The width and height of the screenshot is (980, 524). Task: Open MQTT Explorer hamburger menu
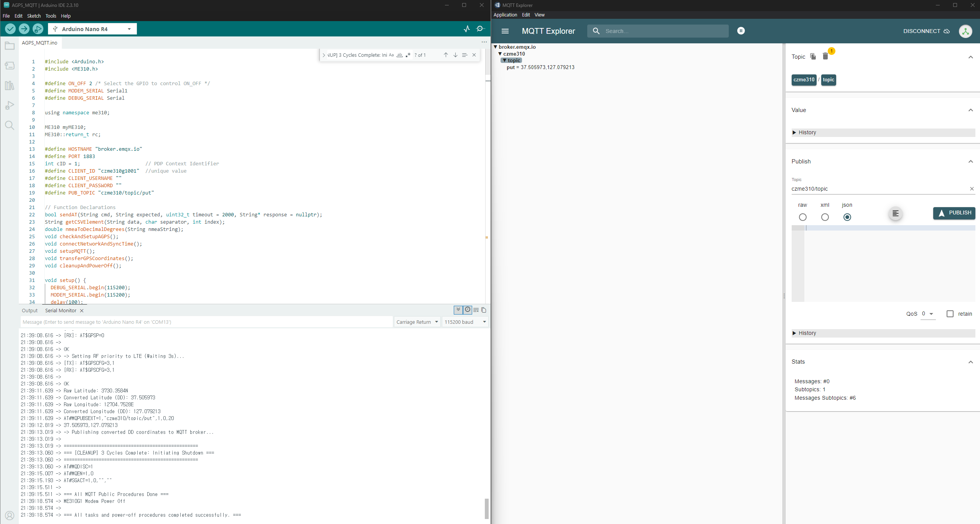pos(505,31)
